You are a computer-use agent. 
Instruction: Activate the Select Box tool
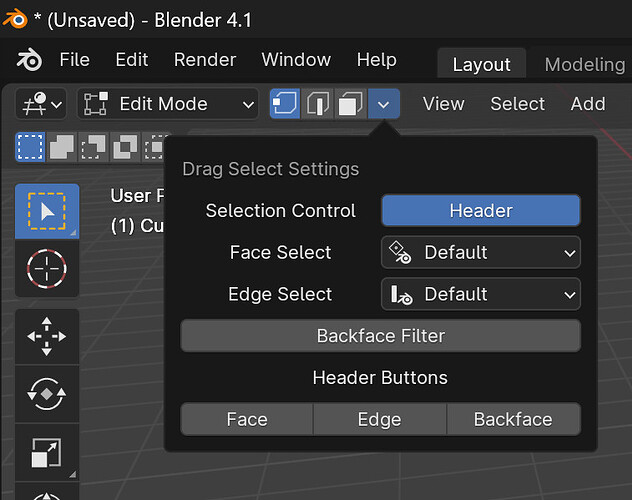[47, 211]
